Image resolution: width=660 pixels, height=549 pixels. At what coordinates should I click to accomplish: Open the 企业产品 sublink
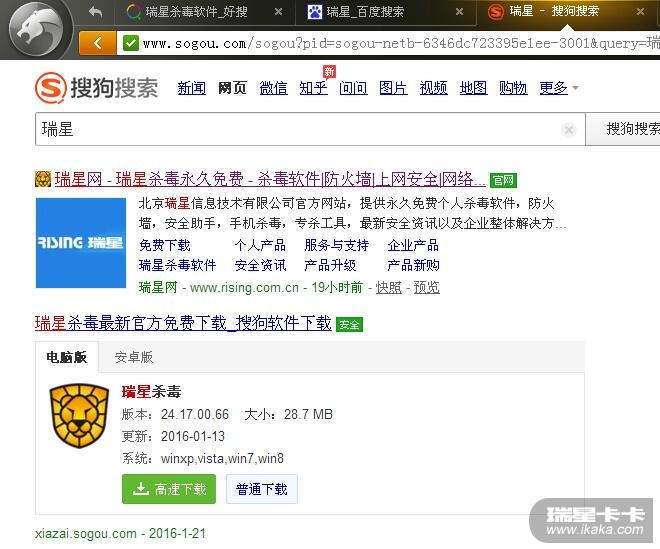(413, 245)
